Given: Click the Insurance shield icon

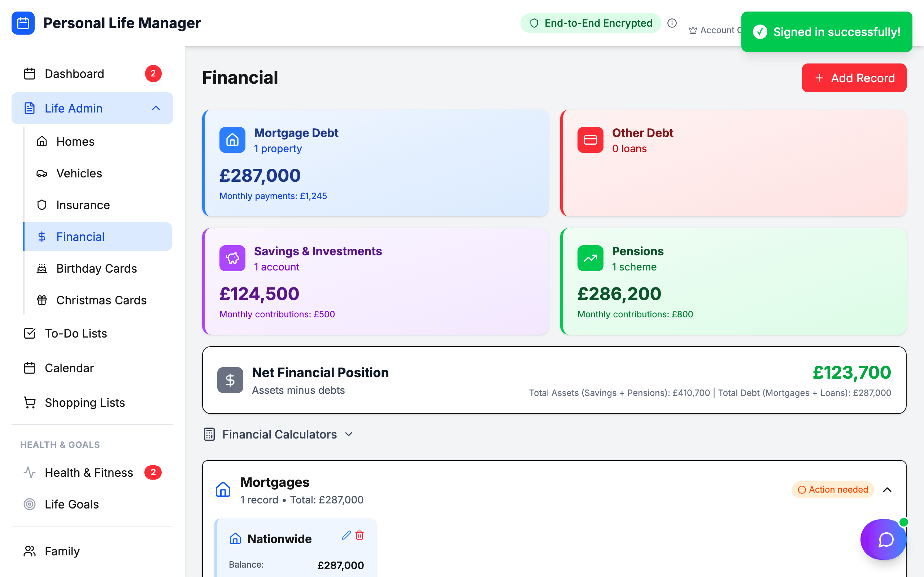Looking at the screenshot, I should [42, 205].
